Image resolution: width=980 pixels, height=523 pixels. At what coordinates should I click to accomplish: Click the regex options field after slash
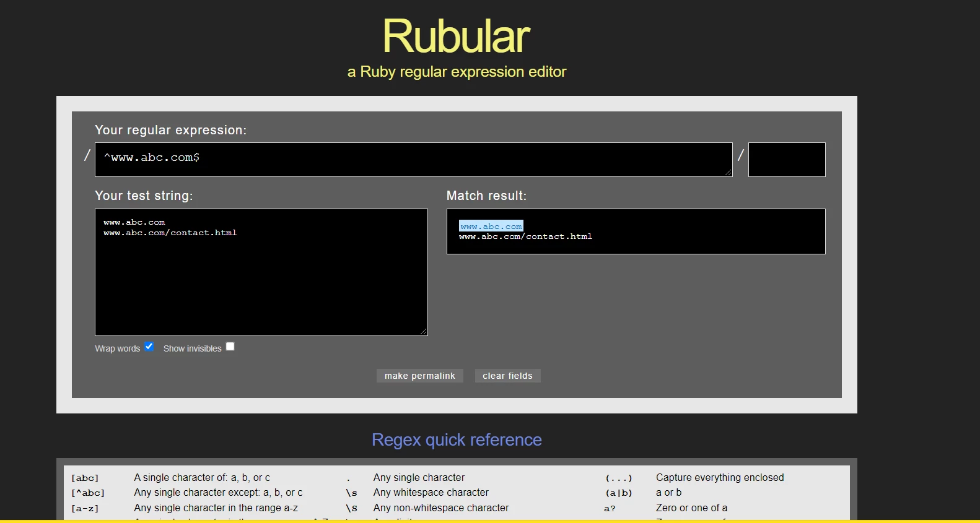(787, 160)
